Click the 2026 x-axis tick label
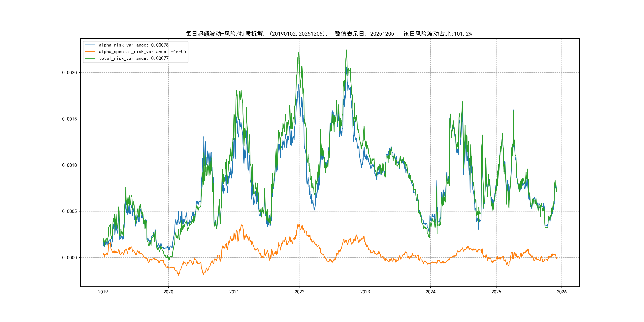644x322 pixels. tap(562, 292)
